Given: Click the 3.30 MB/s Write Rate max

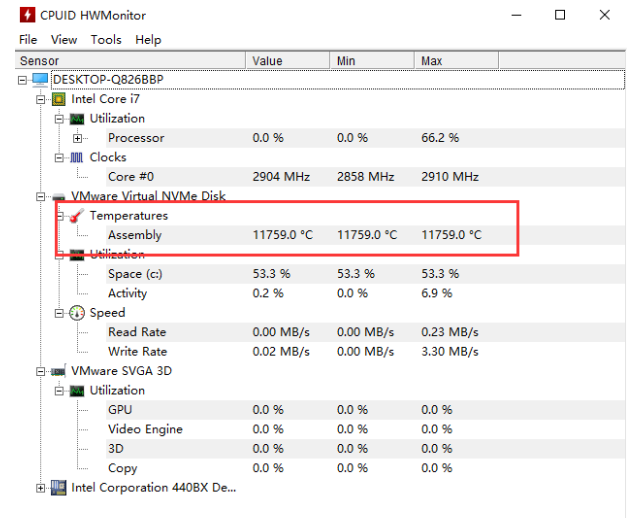Looking at the screenshot, I should (x=449, y=352).
